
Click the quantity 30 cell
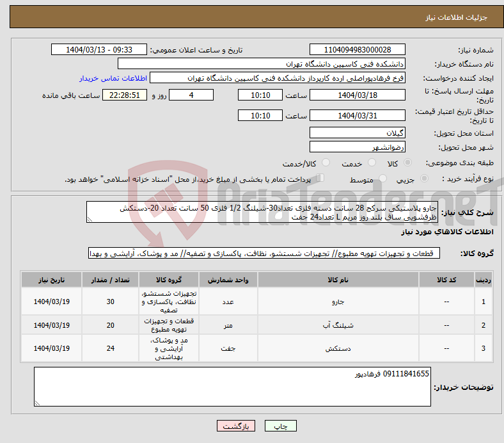(x=110, y=302)
